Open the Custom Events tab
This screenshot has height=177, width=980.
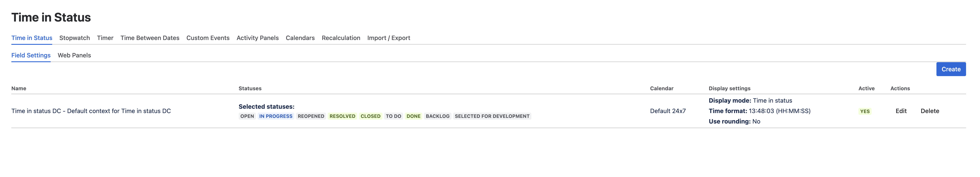208,38
